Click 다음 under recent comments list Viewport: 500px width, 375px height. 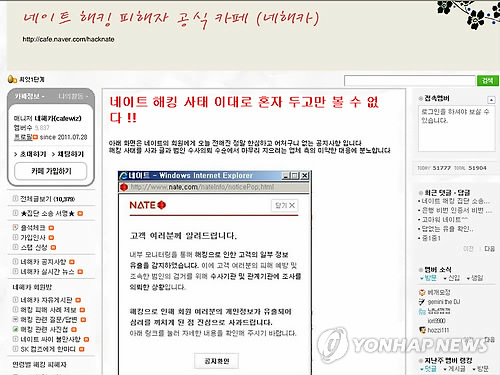pyautogui.click(x=489, y=249)
